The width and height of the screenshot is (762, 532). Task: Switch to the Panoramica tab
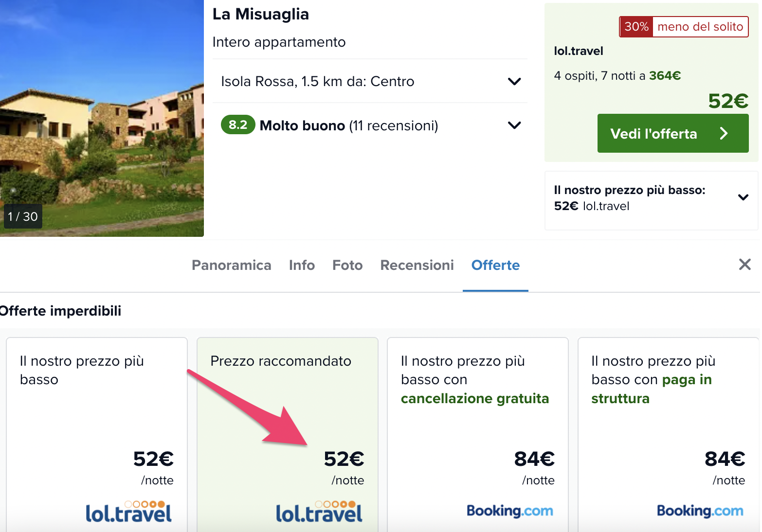[231, 265]
